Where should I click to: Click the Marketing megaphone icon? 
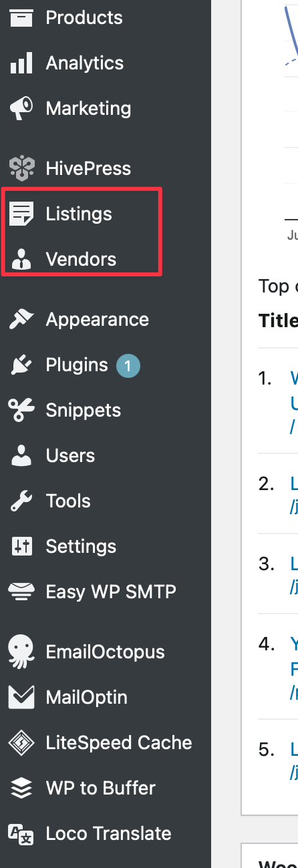point(21,108)
